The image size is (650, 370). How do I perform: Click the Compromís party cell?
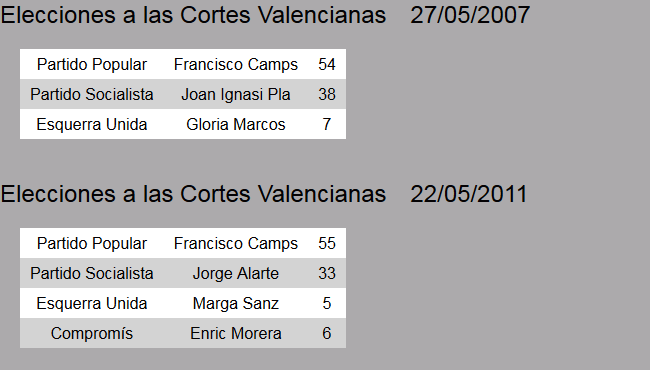(92, 333)
